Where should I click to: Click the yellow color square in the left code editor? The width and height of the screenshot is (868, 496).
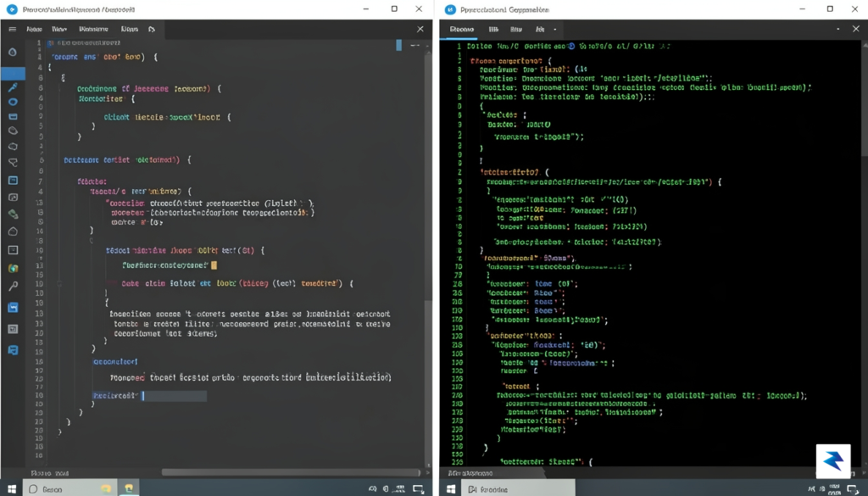coord(214,265)
